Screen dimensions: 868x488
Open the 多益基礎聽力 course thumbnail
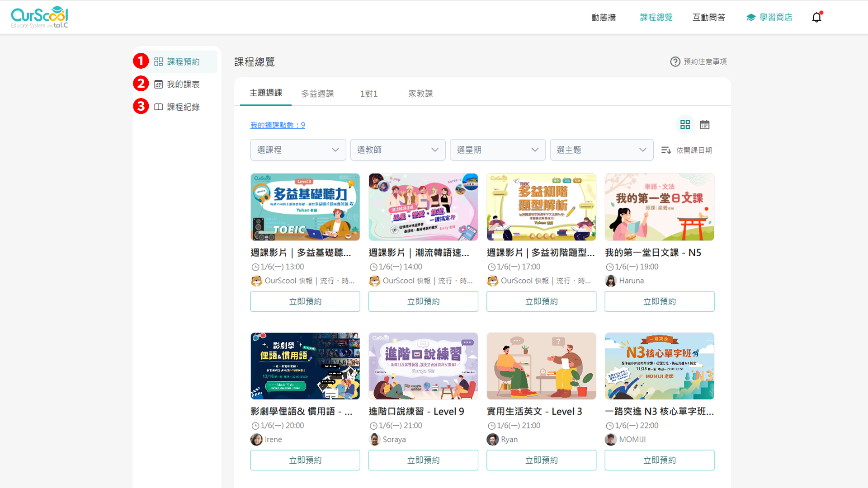coord(305,207)
